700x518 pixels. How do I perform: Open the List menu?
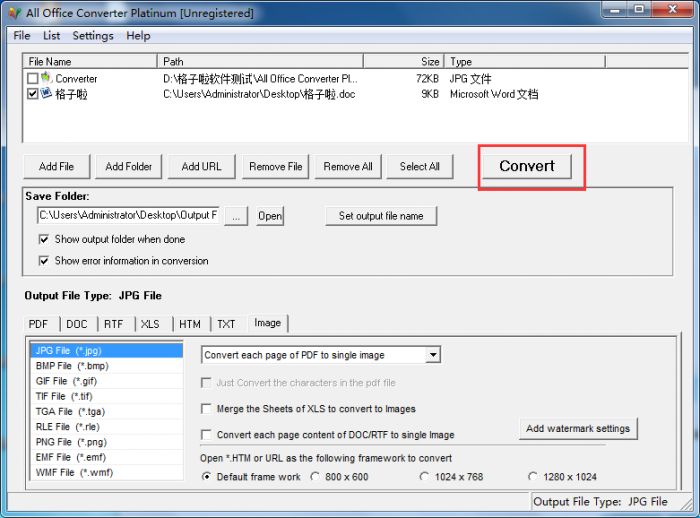pyautogui.click(x=51, y=36)
